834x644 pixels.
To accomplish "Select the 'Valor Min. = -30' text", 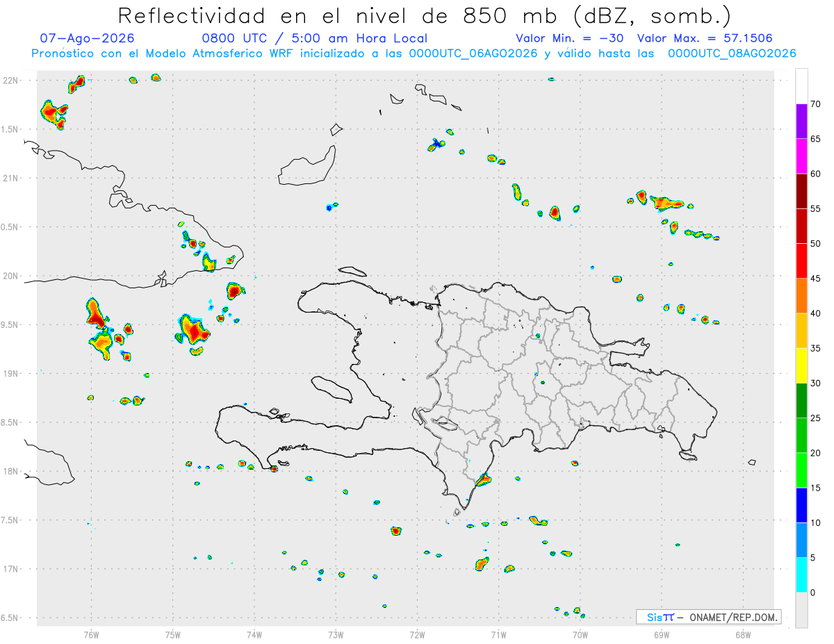I will (x=571, y=38).
